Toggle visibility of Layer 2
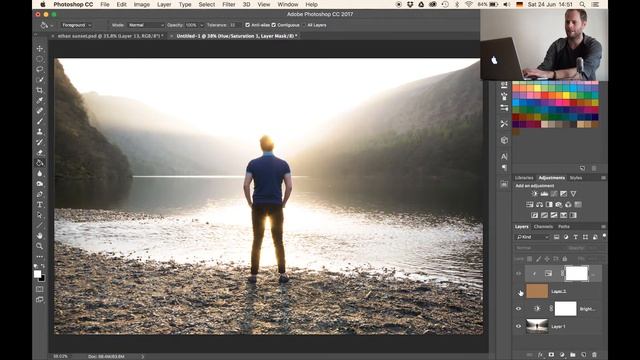640x360 pixels. tap(519, 291)
